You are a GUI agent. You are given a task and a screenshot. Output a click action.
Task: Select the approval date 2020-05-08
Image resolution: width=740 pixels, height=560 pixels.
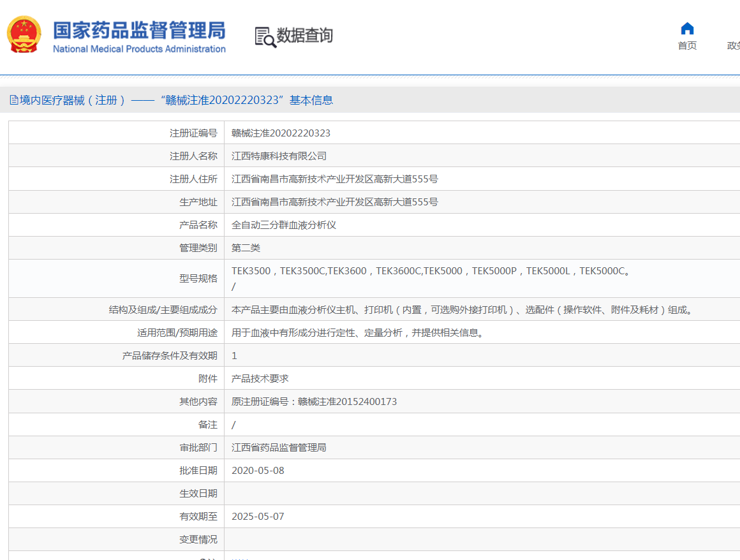[x=258, y=471]
